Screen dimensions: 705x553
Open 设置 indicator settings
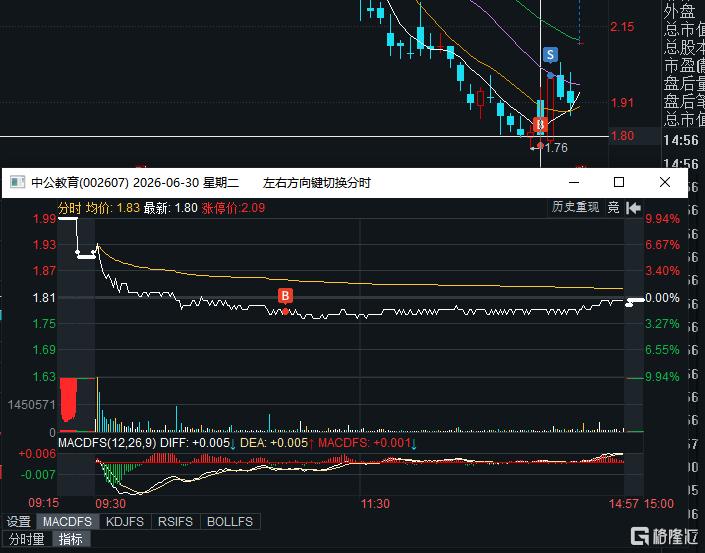coord(18,522)
